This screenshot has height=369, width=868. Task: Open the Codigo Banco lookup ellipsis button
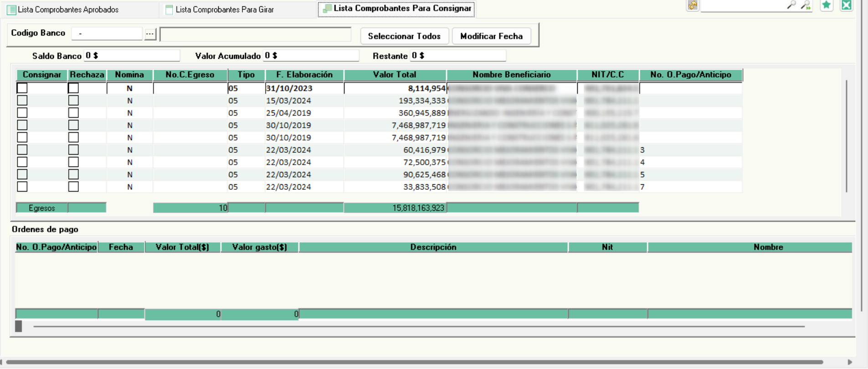[150, 34]
